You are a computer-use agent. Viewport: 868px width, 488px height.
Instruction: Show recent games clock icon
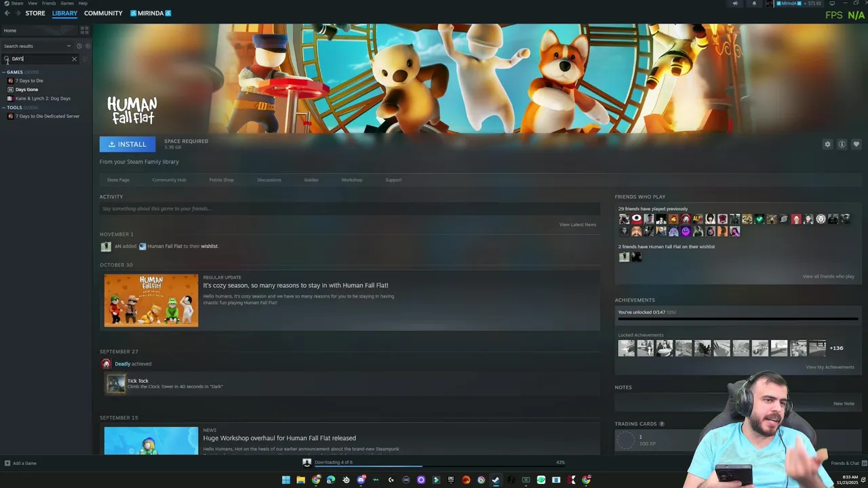79,46
